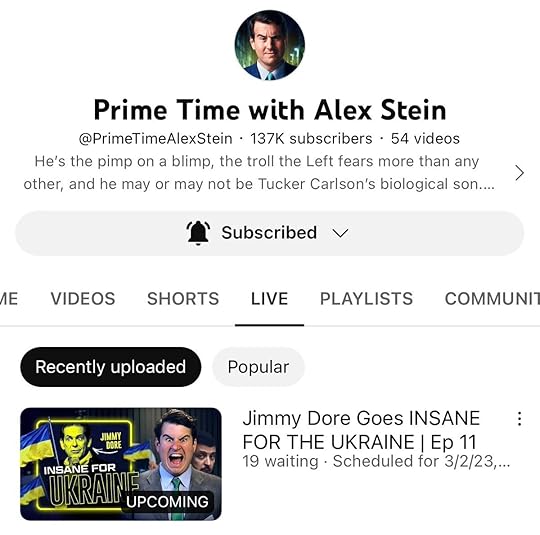Click the UPCOMING badge on thumbnail
This screenshot has height=535, width=540.
click(x=167, y=502)
